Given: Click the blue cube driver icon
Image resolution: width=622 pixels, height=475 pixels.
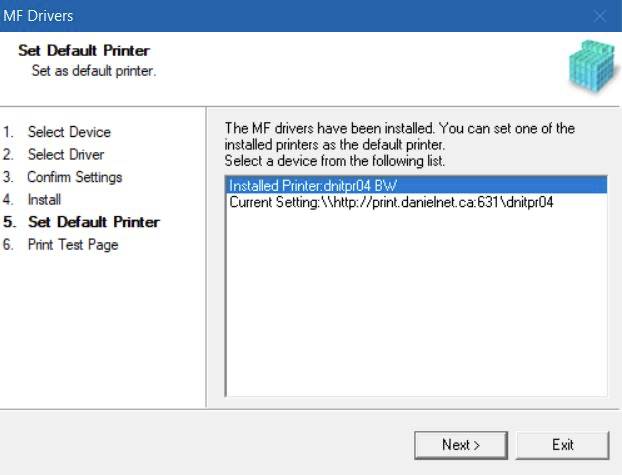Looking at the screenshot, I should (x=588, y=67).
